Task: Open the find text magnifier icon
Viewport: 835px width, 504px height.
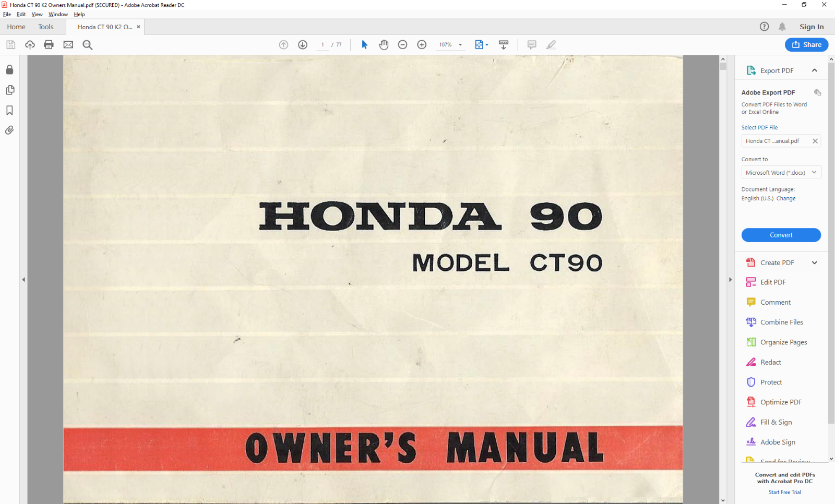Action: [88, 45]
